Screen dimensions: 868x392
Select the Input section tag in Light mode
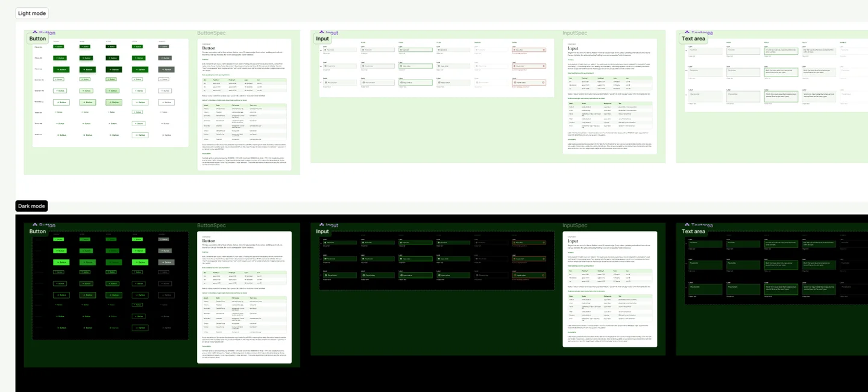pos(322,39)
